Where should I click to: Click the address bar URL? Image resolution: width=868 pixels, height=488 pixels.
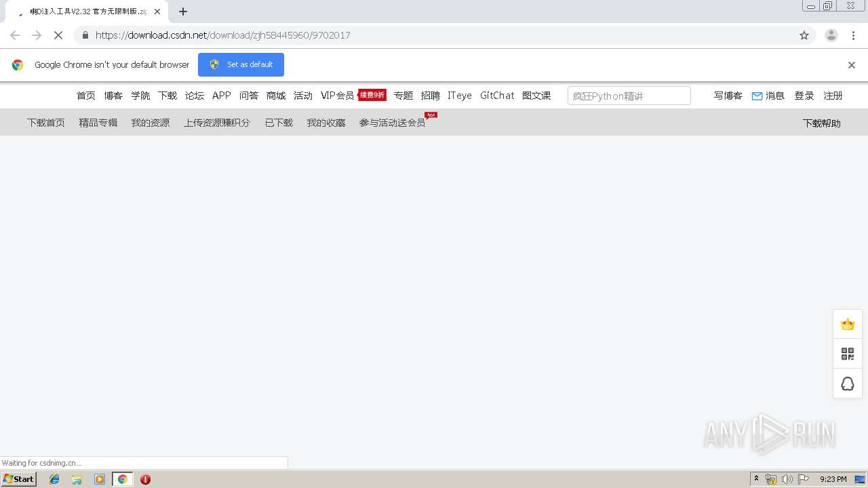pyautogui.click(x=222, y=35)
